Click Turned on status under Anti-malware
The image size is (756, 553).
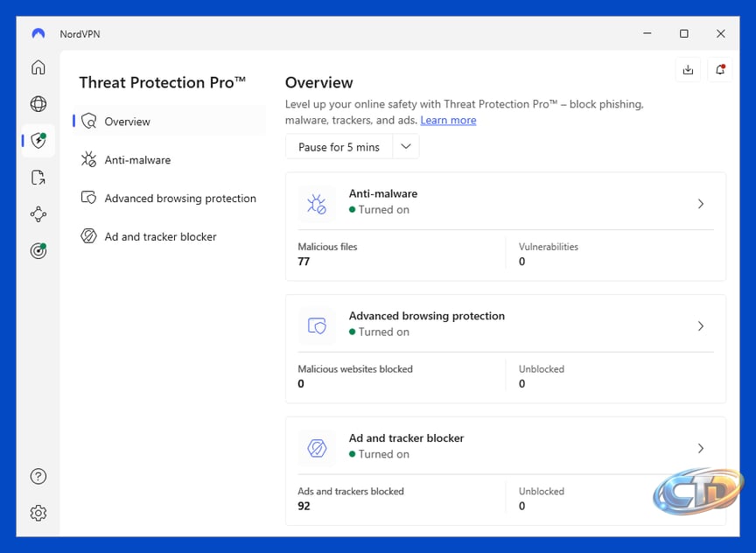coord(379,210)
